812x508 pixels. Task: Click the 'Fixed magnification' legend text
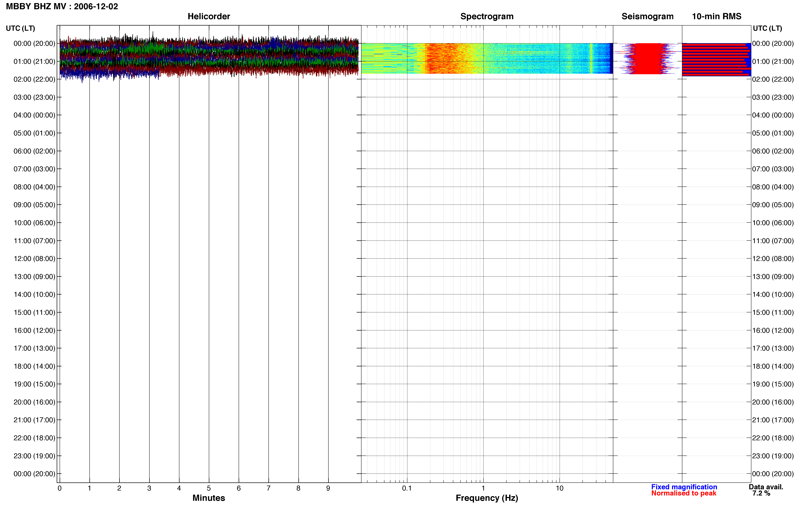pyautogui.click(x=684, y=487)
